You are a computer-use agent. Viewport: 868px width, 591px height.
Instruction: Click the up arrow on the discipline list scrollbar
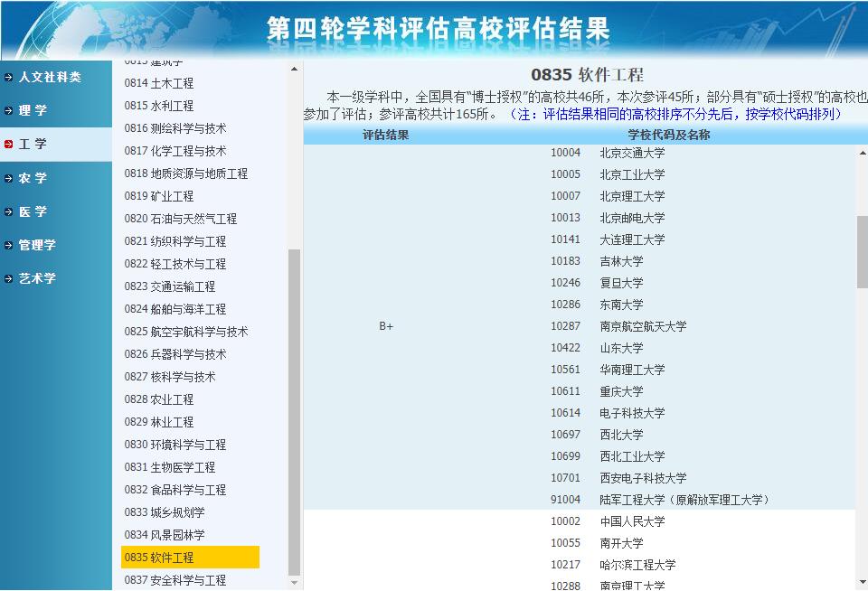tap(294, 68)
